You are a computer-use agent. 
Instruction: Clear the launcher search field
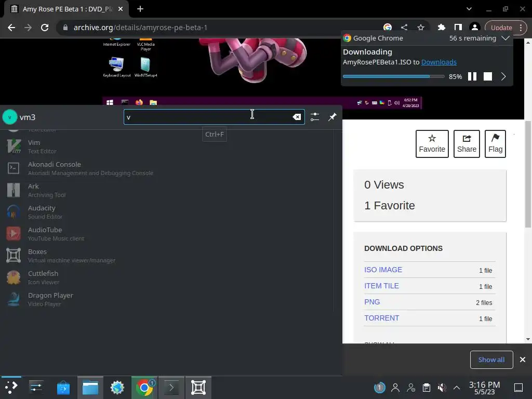297,117
